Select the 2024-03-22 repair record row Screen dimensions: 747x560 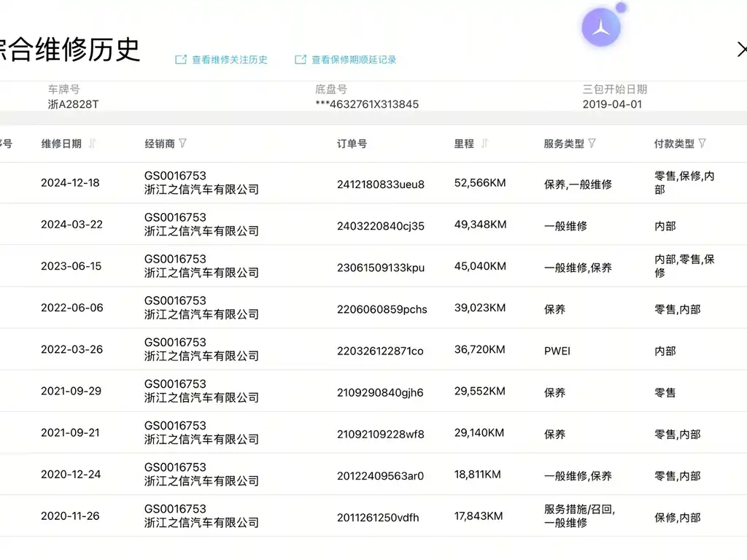coord(373,225)
